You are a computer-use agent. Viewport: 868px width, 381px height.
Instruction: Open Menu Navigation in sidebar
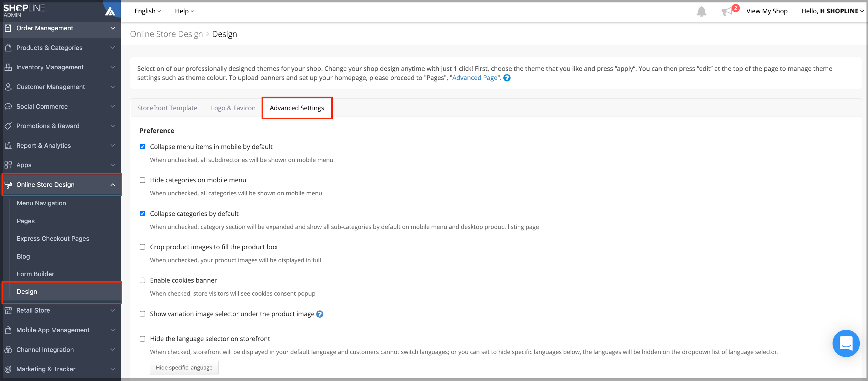(42, 203)
